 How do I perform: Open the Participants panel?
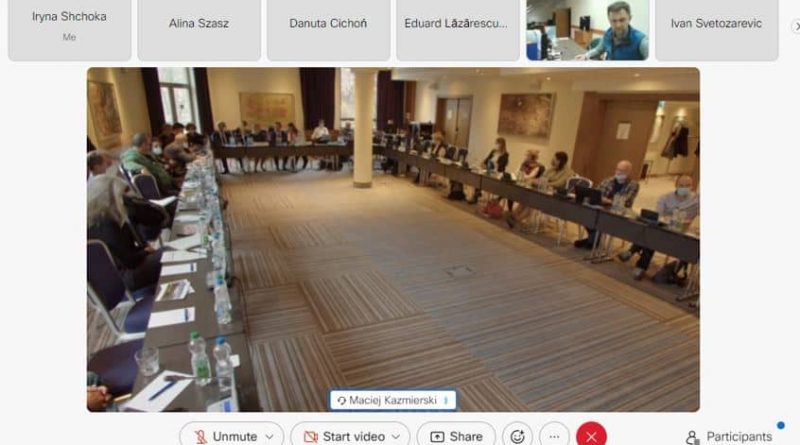coord(729,437)
